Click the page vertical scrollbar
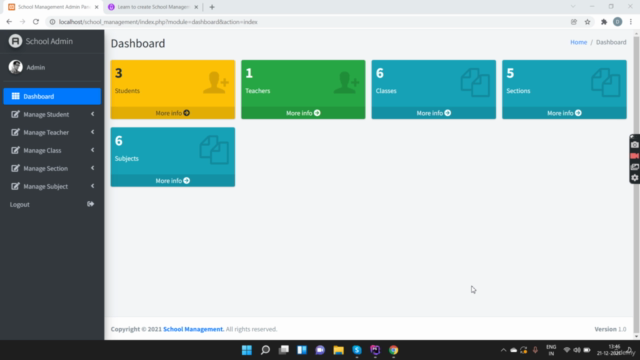Image resolution: width=640 pixels, height=360 pixels. pos(636,186)
